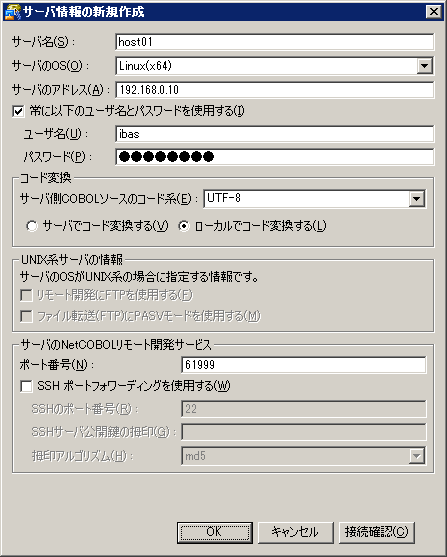Open the サーバのOS dropdown list
The width and height of the screenshot is (447, 557).
tap(424, 66)
